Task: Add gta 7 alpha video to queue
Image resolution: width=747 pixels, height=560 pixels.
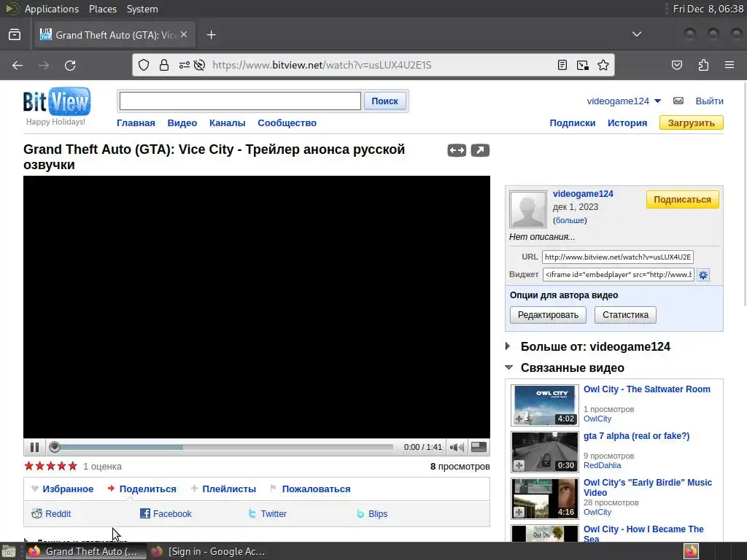Action: point(519,465)
